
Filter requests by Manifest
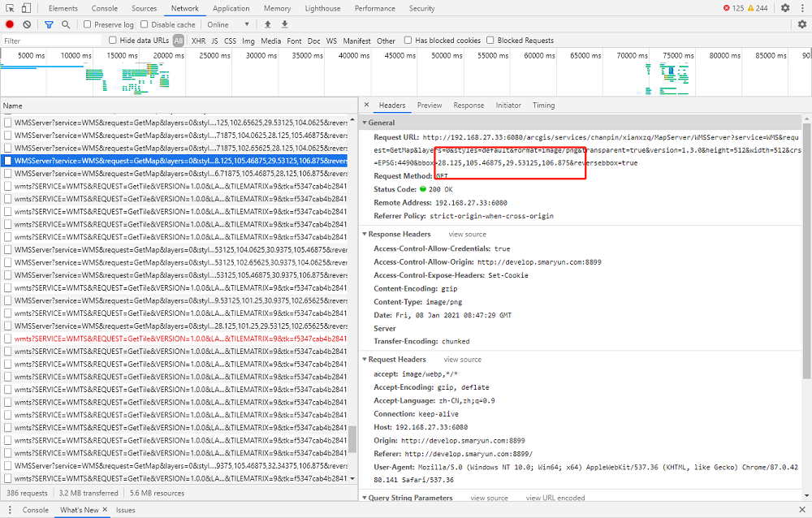(356, 41)
